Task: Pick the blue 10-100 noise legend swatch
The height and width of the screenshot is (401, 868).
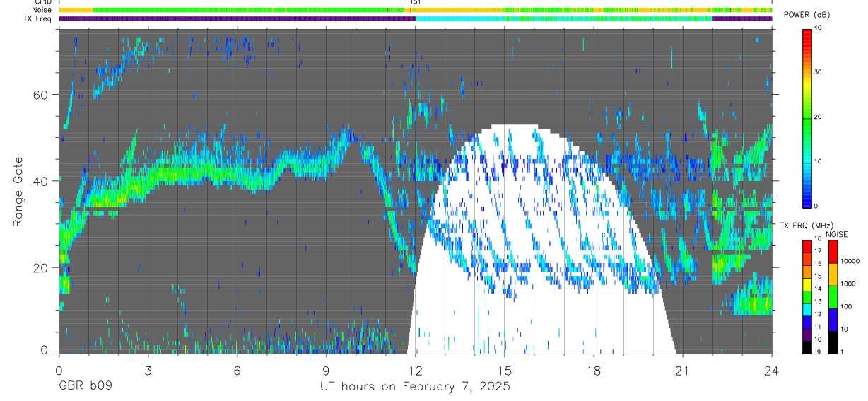Action: click(832, 320)
